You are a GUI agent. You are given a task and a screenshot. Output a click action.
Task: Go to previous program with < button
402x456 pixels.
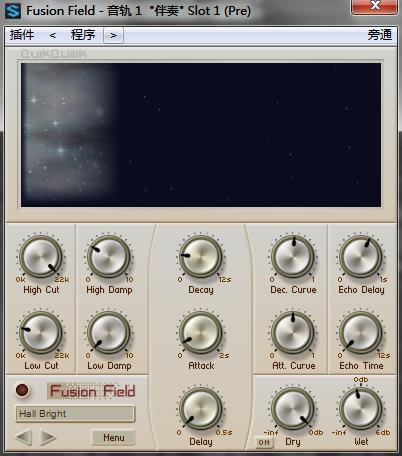(x=52, y=35)
